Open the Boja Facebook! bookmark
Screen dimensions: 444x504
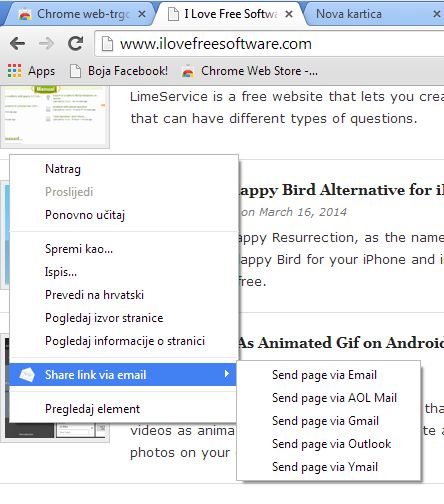tap(119, 71)
